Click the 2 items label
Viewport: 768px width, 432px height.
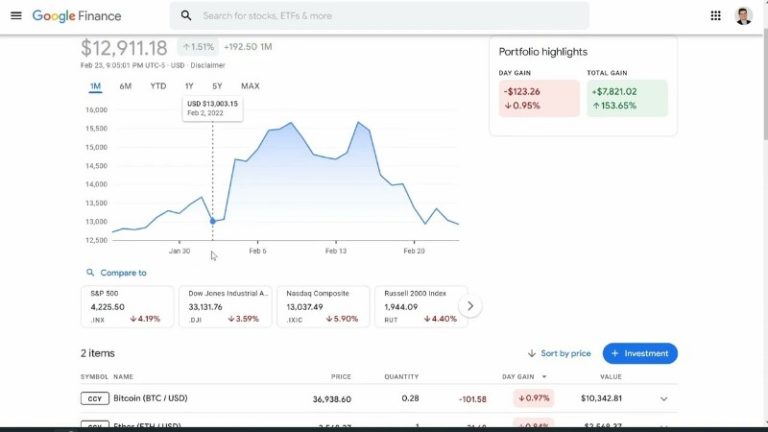click(97, 353)
